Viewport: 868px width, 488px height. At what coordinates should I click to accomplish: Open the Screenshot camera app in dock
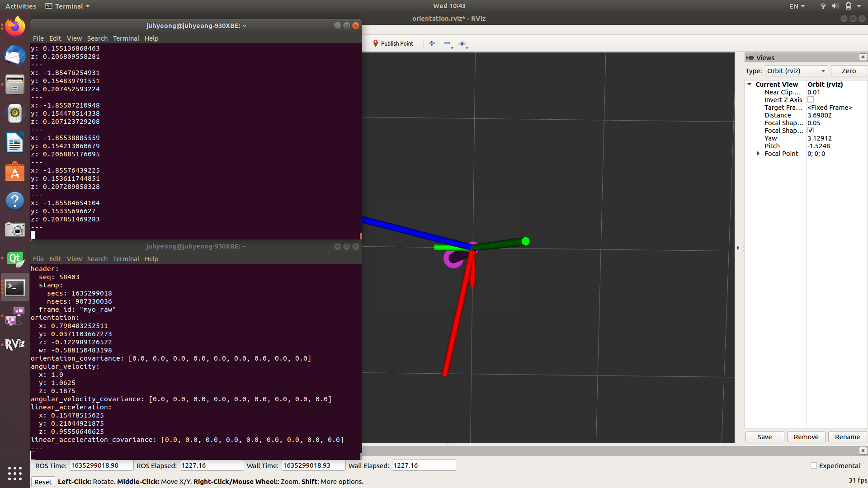(x=15, y=230)
